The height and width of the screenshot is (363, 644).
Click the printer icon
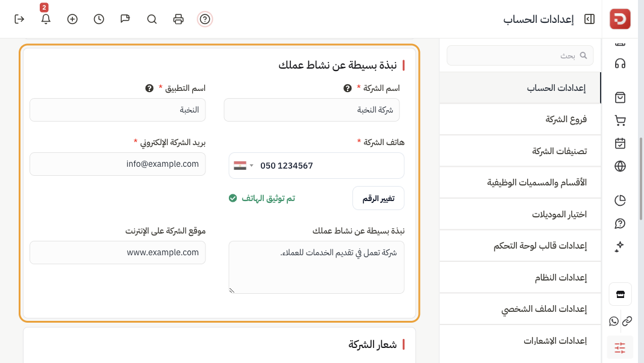[178, 19]
